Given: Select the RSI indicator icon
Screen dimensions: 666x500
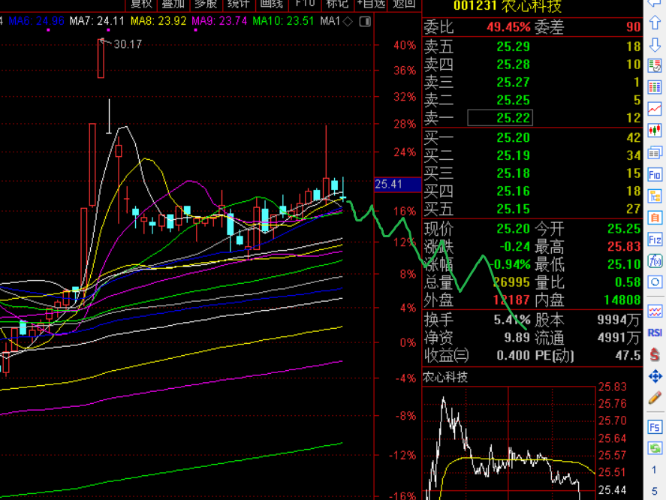Looking at the screenshot, I should click(x=655, y=333).
